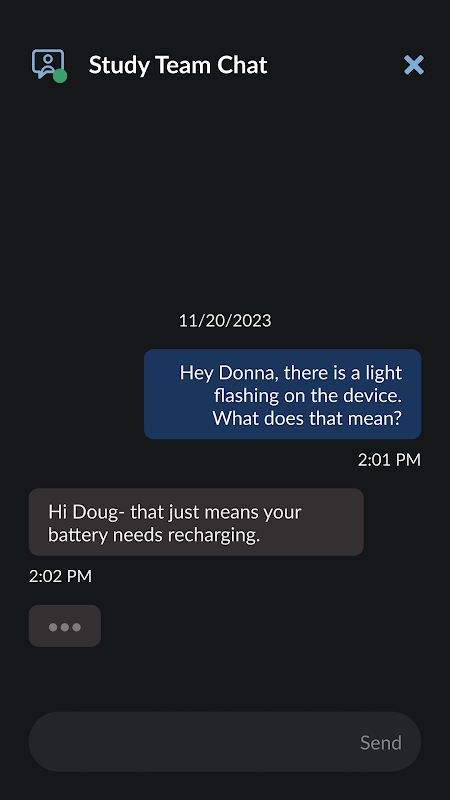Click the 11/20/2023 date separator
450x800 pixels.
[225, 321]
